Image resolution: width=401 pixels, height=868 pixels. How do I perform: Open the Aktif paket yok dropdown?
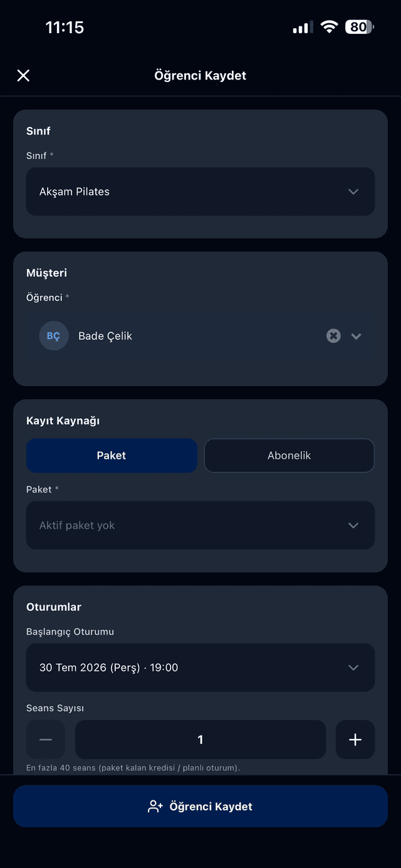(200, 526)
